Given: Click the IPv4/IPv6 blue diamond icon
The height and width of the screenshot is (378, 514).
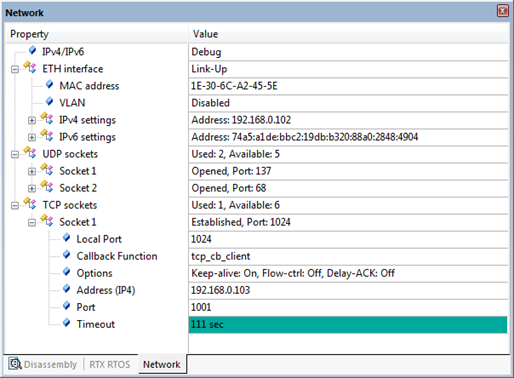Looking at the screenshot, I should coord(32,51).
